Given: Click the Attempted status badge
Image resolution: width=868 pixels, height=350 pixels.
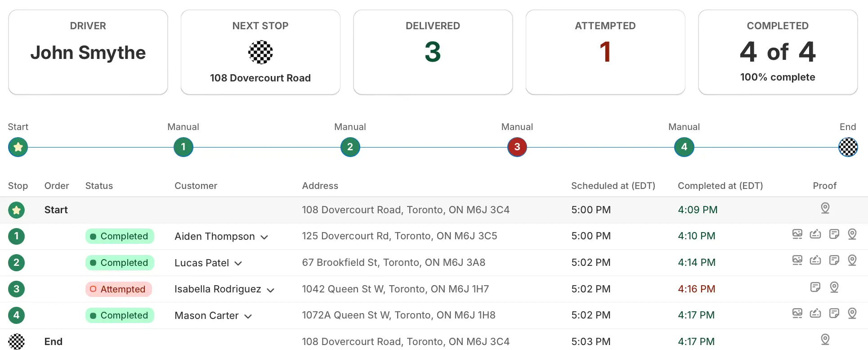Looking at the screenshot, I should click(119, 289).
